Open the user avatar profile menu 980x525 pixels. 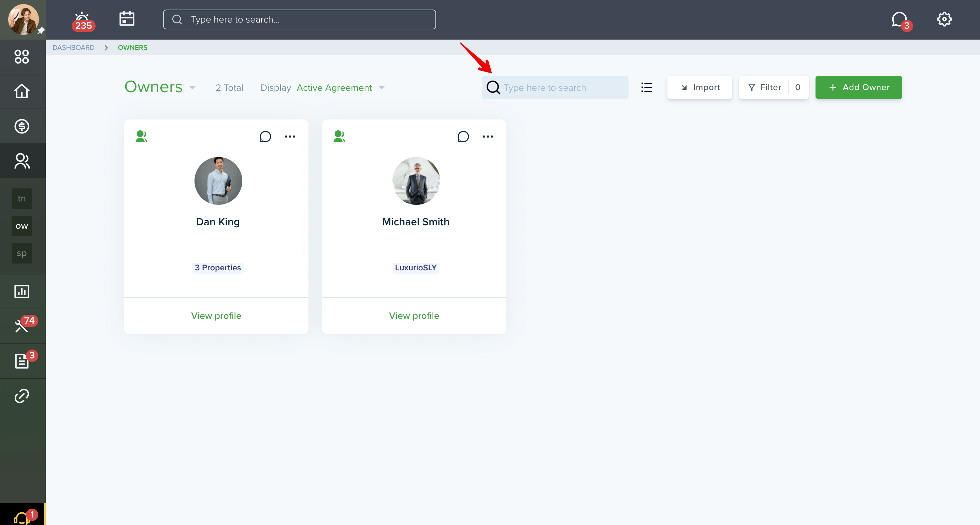pos(23,19)
